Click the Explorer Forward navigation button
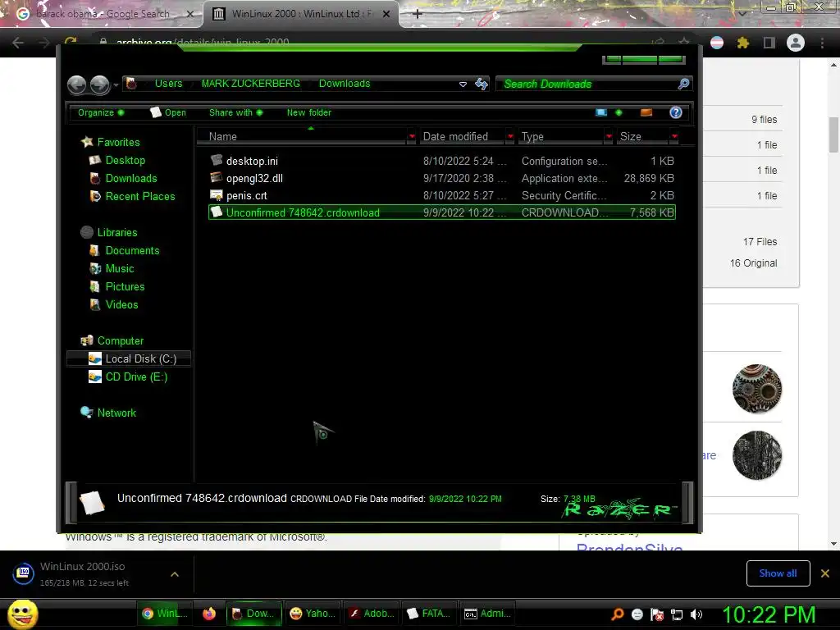The height and width of the screenshot is (630, 840). click(x=99, y=84)
